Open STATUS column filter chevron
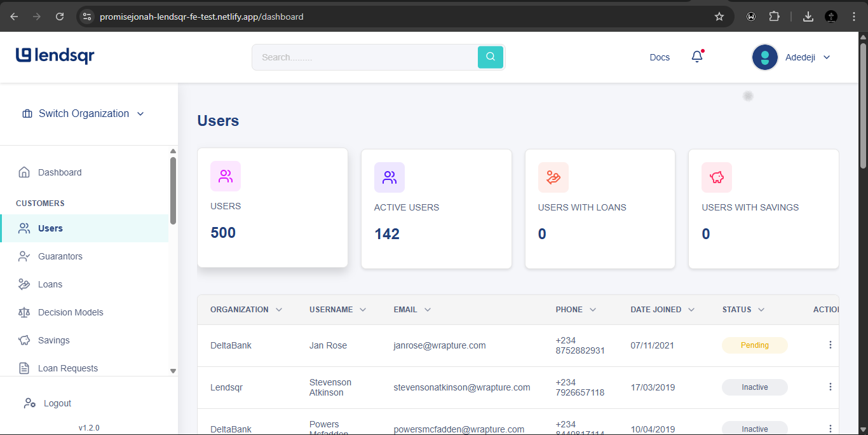Image resolution: width=868 pixels, height=435 pixels. tap(761, 310)
